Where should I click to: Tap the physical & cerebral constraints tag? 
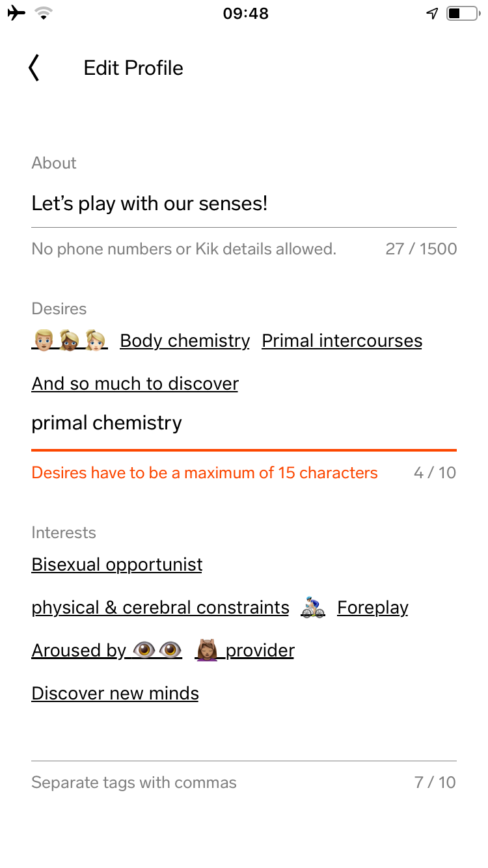pos(161,607)
